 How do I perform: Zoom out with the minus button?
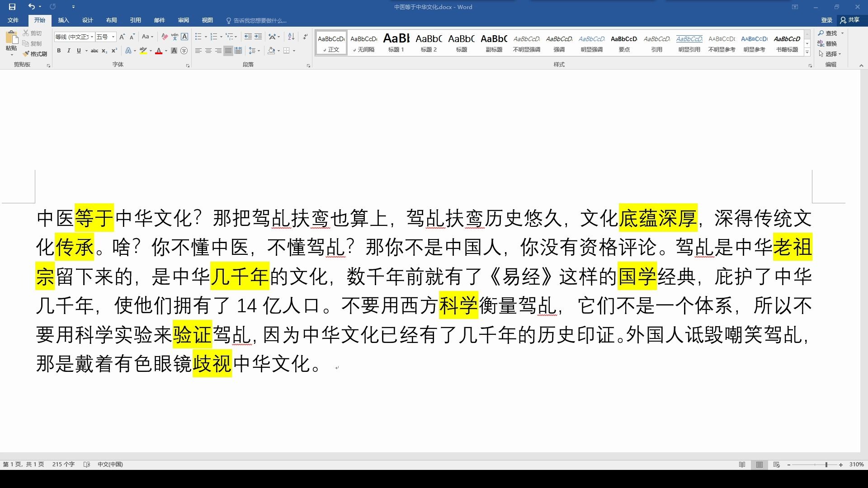789,465
